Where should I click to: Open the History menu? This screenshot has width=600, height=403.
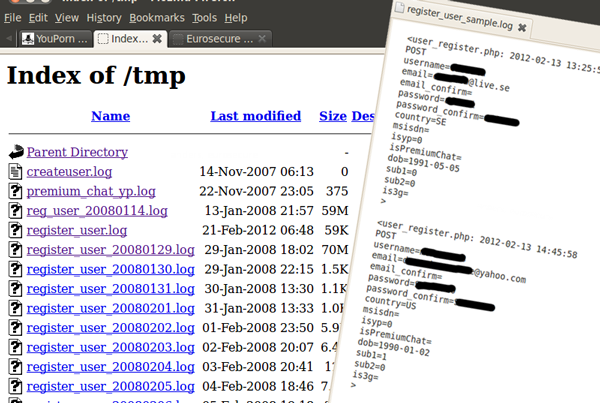coord(104,18)
